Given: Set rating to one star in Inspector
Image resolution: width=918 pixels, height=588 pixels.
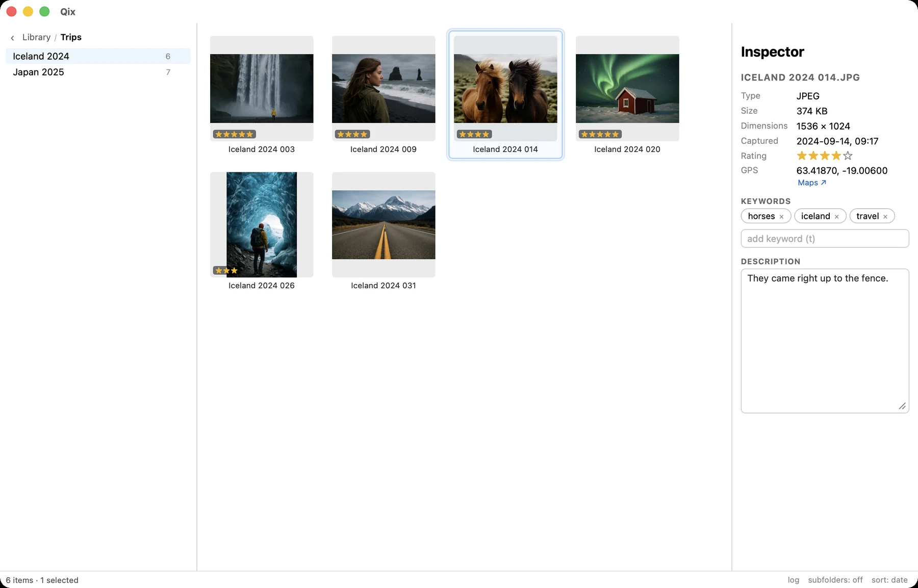Looking at the screenshot, I should point(802,156).
